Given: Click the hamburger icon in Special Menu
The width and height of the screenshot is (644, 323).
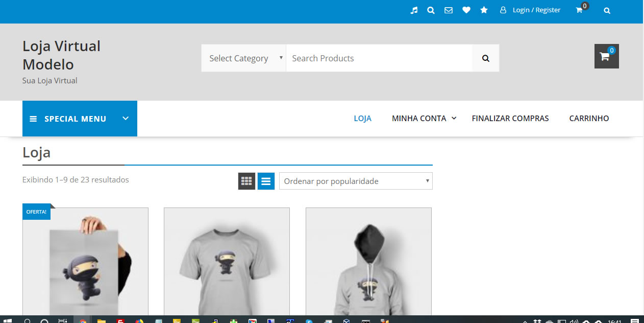Looking at the screenshot, I should tap(33, 119).
